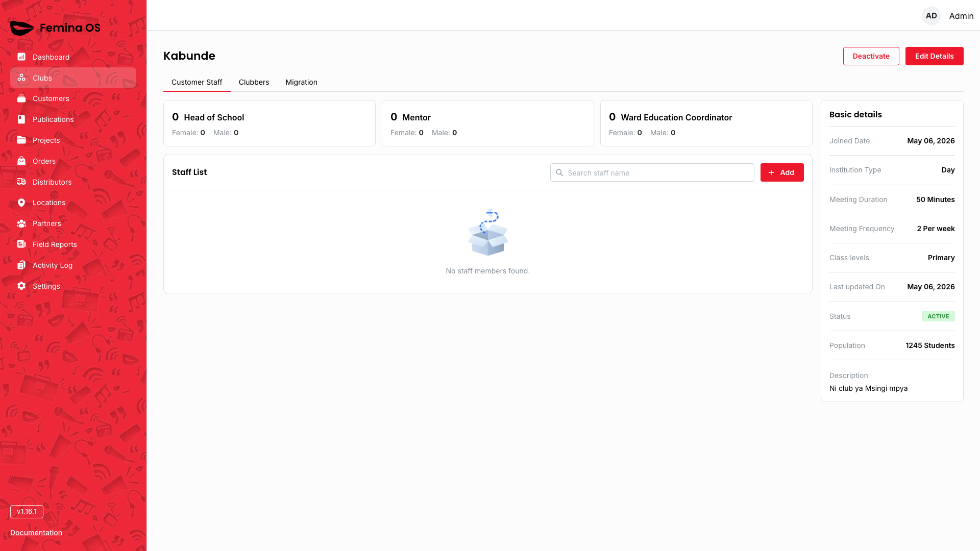The image size is (980, 551).
Task: Open Customers from the sidebar
Action: coord(73,98)
